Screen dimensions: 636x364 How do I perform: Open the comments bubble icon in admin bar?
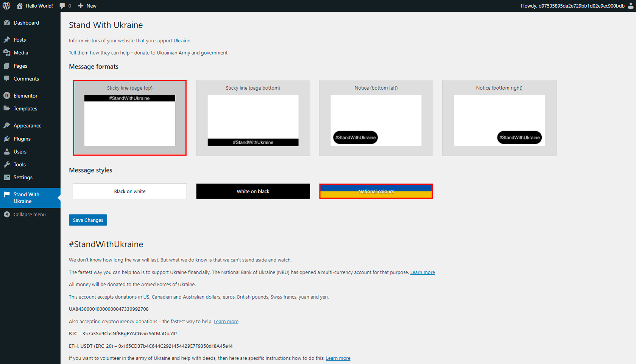click(x=62, y=6)
